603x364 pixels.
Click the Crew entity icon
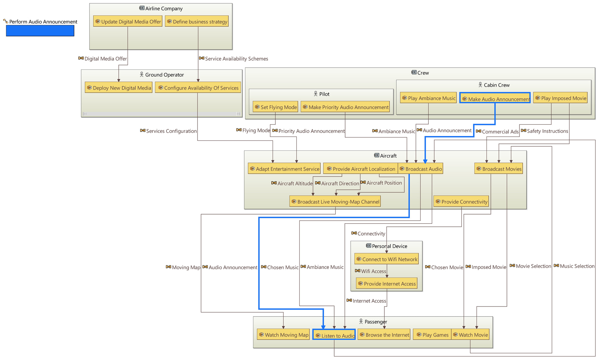(414, 73)
